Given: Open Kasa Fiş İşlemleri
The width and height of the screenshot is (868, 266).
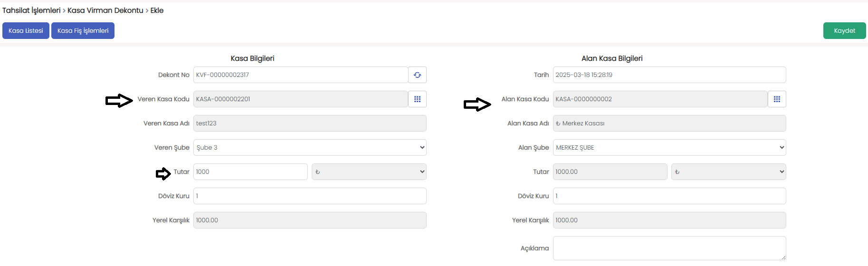Looking at the screenshot, I should (83, 31).
